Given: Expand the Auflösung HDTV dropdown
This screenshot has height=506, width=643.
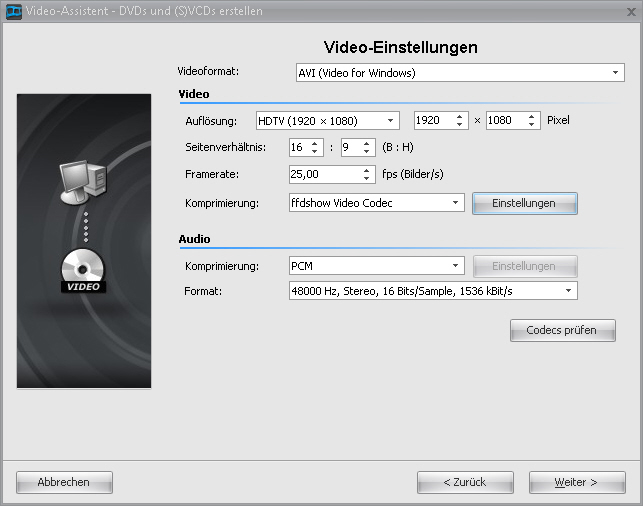Looking at the screenshot, I should coord(391,121).
